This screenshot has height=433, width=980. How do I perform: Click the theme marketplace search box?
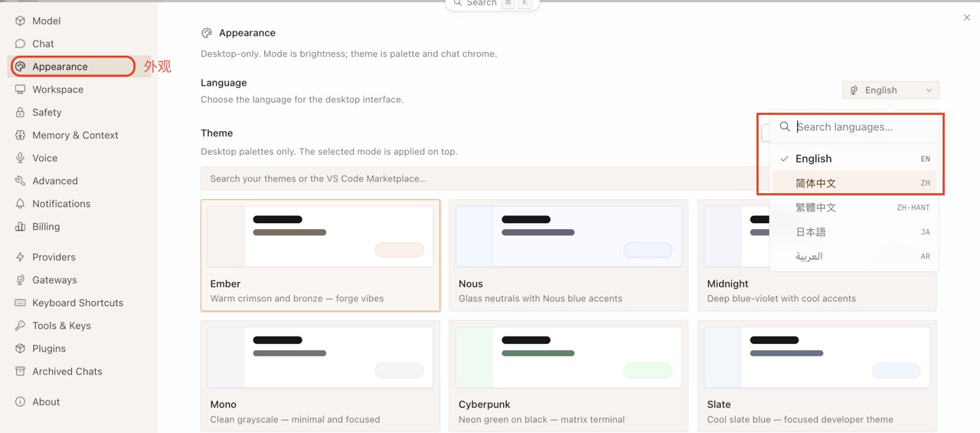[480, 179]
